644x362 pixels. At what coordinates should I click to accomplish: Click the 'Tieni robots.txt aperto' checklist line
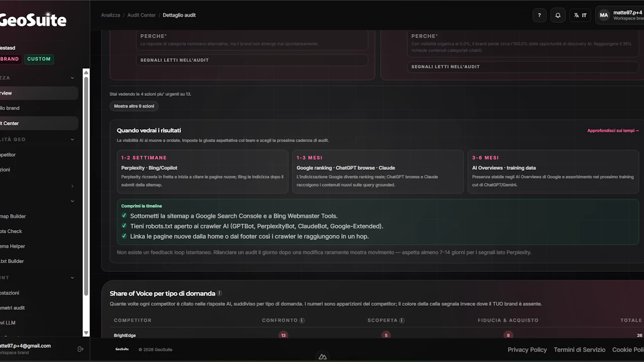click(257, 226)
